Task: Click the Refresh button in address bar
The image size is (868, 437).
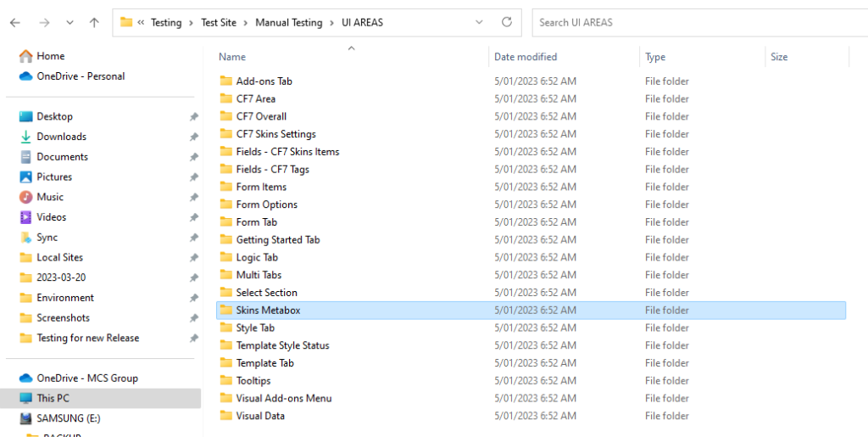Action: coord(507,22)
